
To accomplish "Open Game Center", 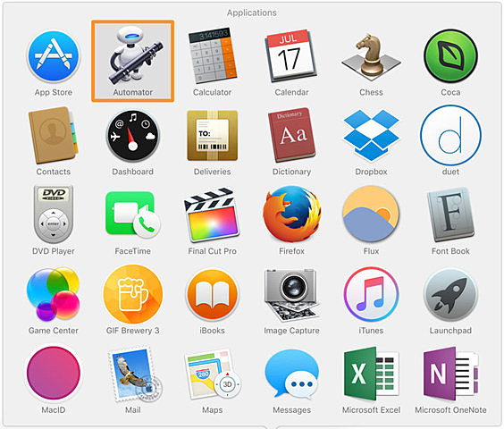I will (x=54, y=294).
